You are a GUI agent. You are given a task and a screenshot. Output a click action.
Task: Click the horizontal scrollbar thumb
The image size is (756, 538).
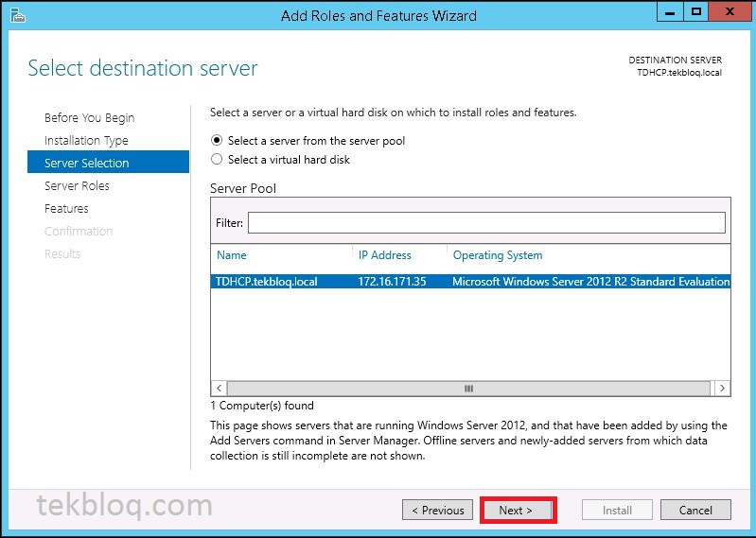(468, 389)
